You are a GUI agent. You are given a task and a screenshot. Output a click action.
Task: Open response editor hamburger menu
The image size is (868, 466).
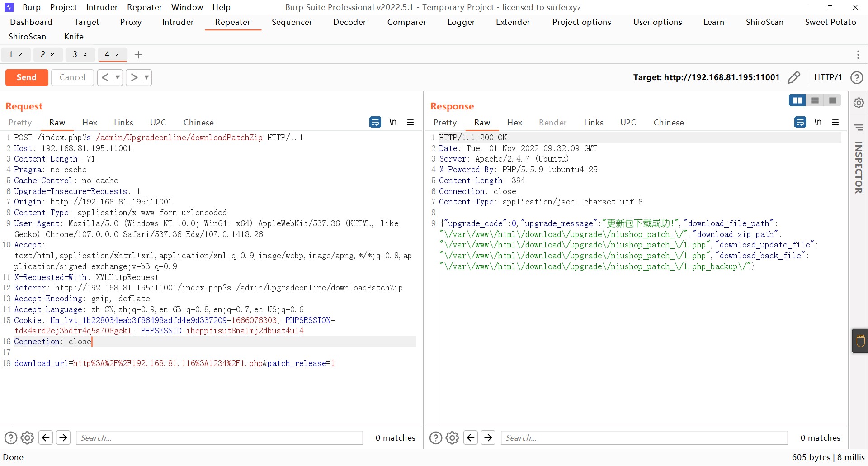(x=835, y=122)
